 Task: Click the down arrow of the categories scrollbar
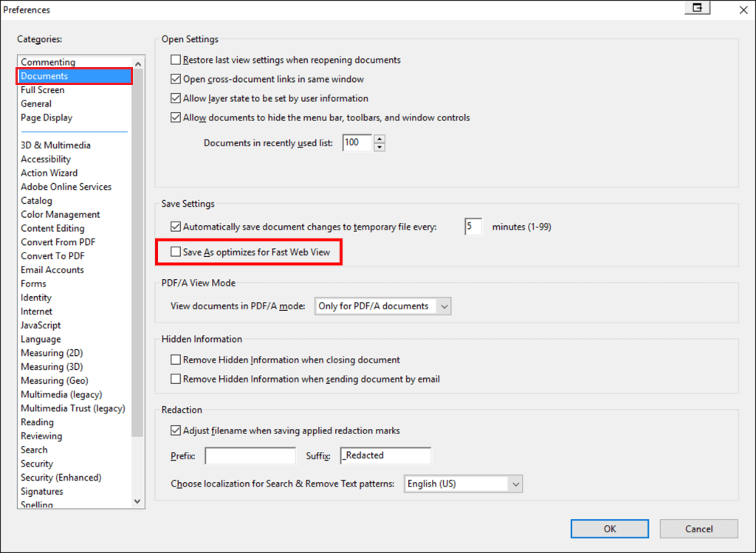(x=137, y=501)
